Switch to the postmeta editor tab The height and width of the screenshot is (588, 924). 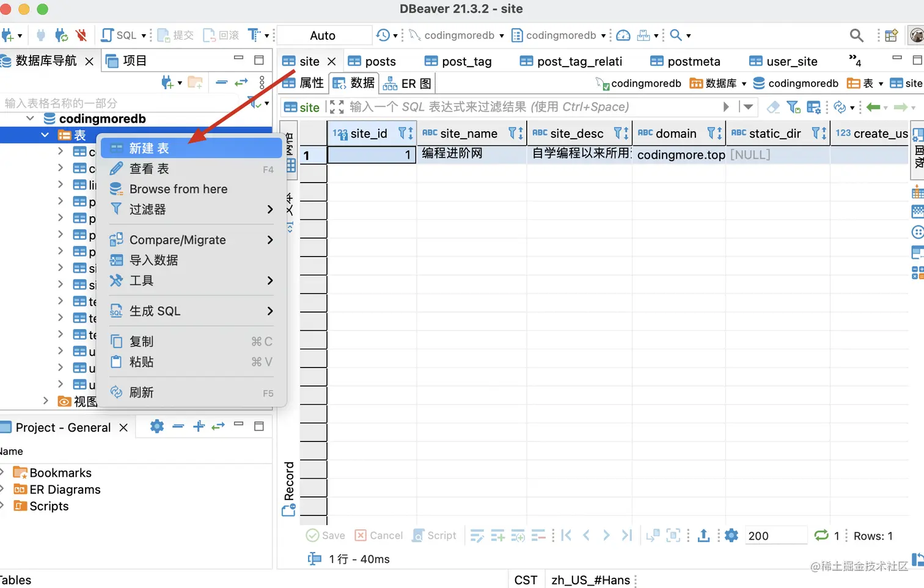[686, 61]
